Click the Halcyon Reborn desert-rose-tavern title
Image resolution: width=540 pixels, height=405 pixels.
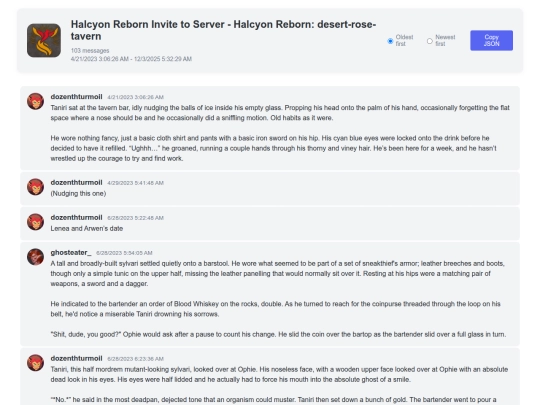tap(223, 30)
